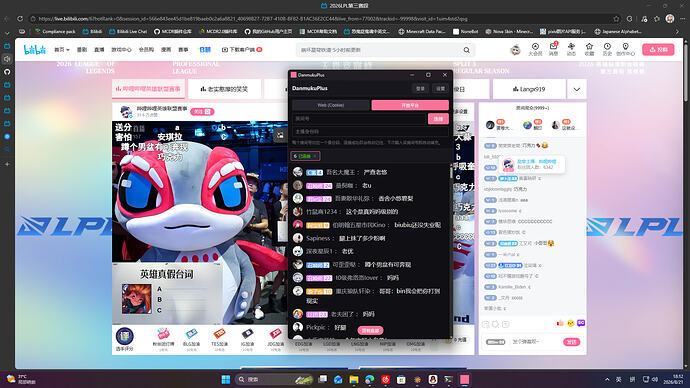Image resolution: width=690 pixels, height=388 pixels.
Task: Click the Pickpic danmaku row avatar
Action: coord(298,327)
